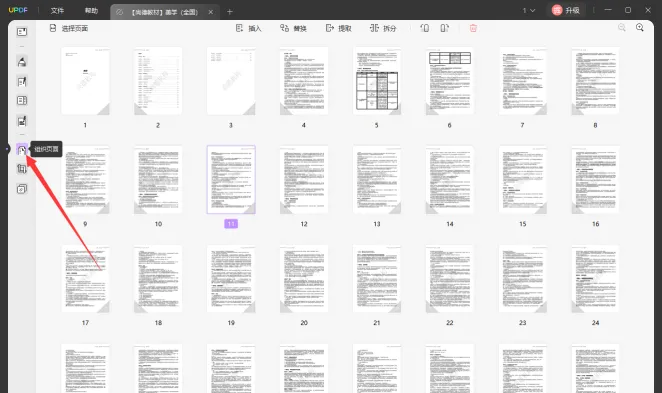662x393 pixels.
Task: Open the 帮助 menu
Action: (91, 11)
